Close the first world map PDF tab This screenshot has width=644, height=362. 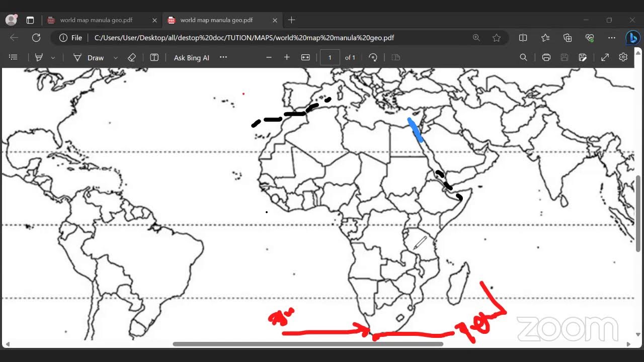point(154,20)
